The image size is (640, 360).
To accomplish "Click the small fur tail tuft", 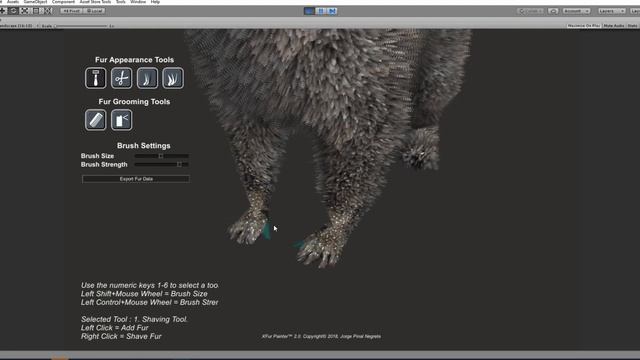I will (x=420, y=149).
